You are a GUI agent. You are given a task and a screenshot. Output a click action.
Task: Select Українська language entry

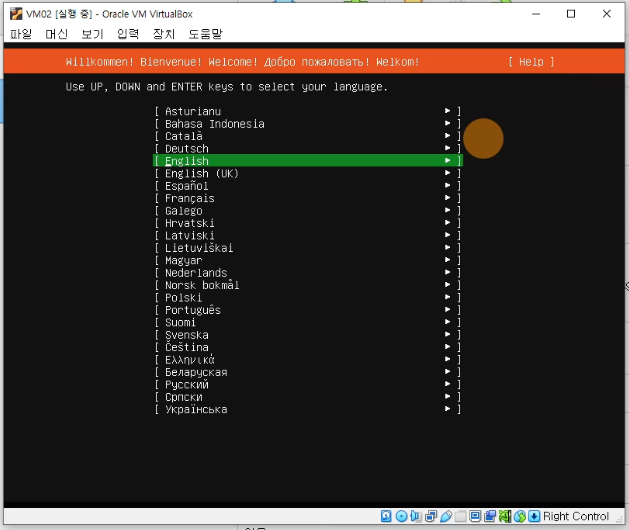tap(308, 409)
